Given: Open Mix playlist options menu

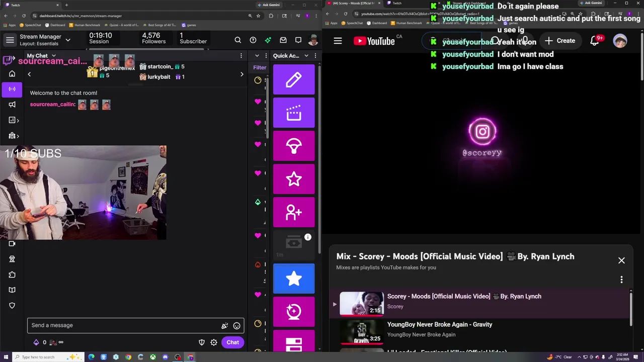Looking at the screenshot, I should click(x=621, y=280).
